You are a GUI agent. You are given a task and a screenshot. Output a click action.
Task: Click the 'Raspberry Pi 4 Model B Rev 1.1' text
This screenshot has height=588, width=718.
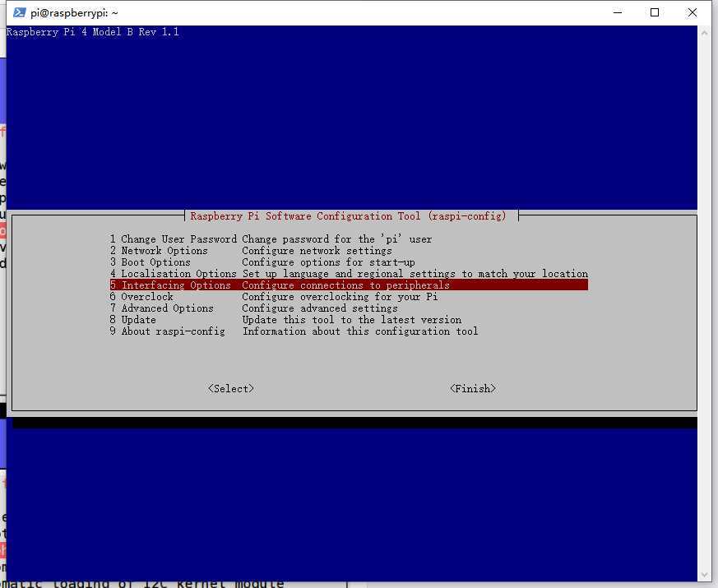tap(92, 32)
